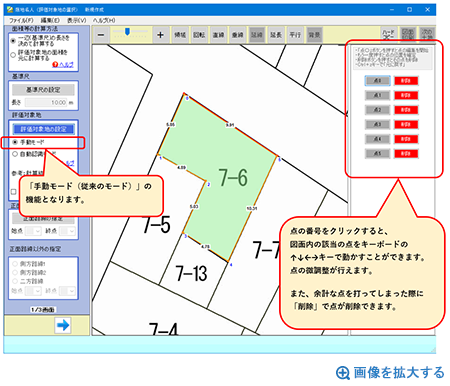This screenshot has height=386, width=450.
Task: Click the blue next-screen arrow button
Action: pos(63,325)
